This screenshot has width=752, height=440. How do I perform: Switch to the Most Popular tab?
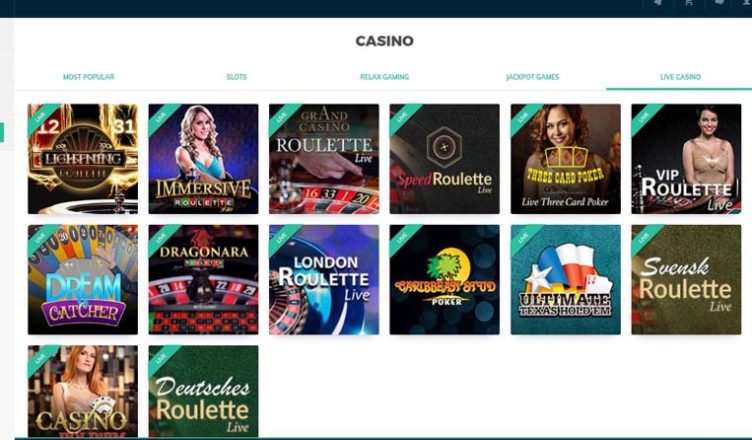pos(89,77)
